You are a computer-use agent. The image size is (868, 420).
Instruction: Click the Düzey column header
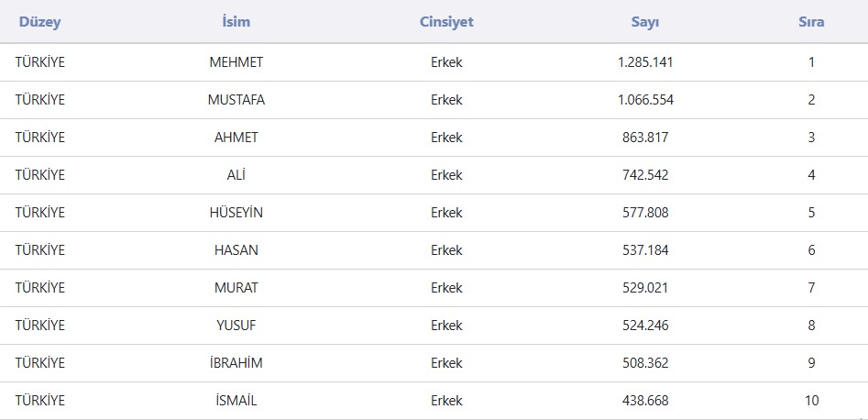pos(38,22)
